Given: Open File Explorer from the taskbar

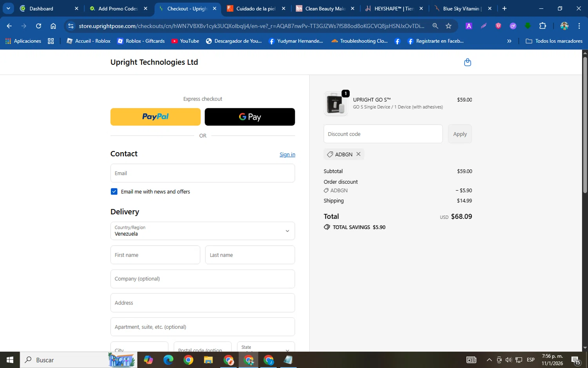Looking at the screenshot, I should [208, 360].
